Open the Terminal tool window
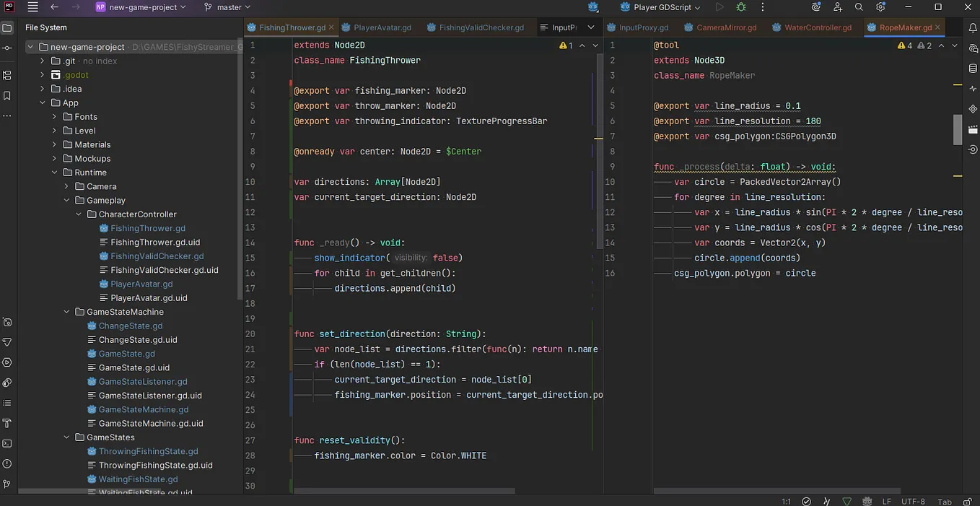Screen dimensions: 980x506 click(7, 445)
